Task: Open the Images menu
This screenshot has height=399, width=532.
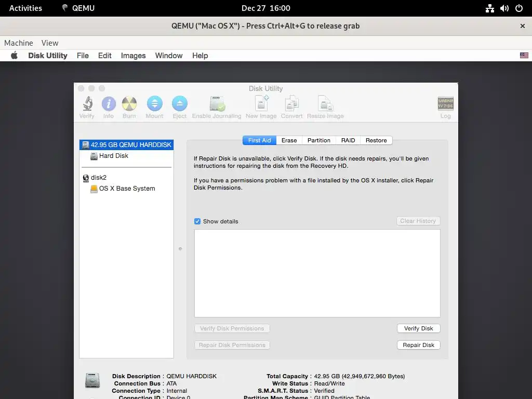Action: 134,55
